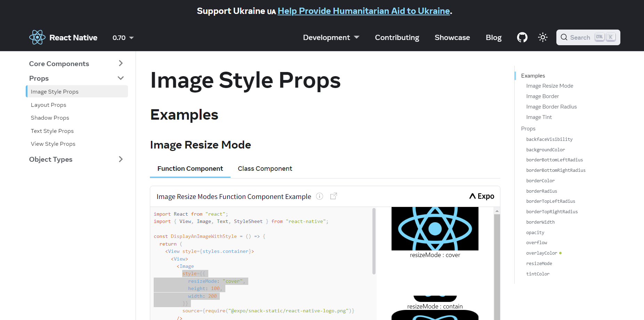Image resolution: width=644 pixels, height=320 pixels.
Task: Click the "width: 200" code line
Action: tap(202, 296)
